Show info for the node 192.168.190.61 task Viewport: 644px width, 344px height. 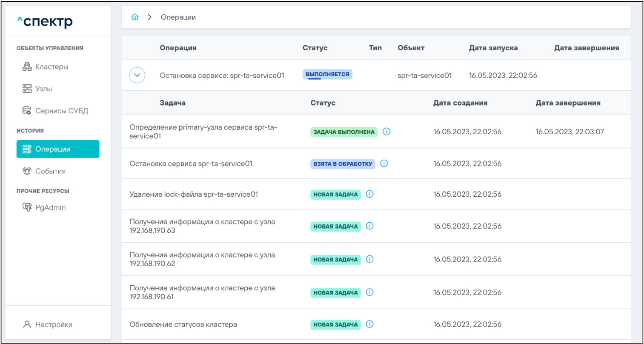point(370,292)
